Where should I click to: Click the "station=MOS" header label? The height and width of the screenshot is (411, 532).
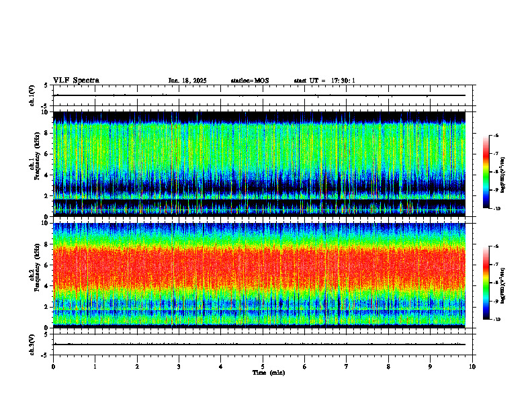pyautogui.click(x=250, y=81)
